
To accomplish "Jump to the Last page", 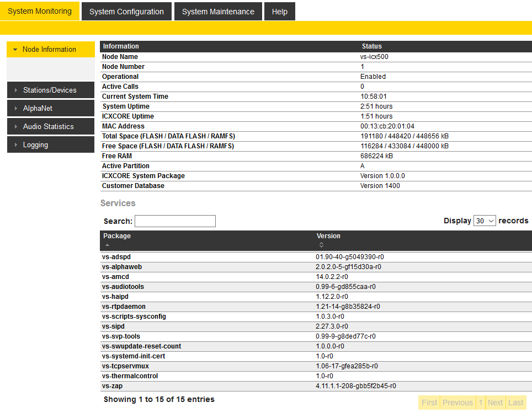I will [515, 403].
